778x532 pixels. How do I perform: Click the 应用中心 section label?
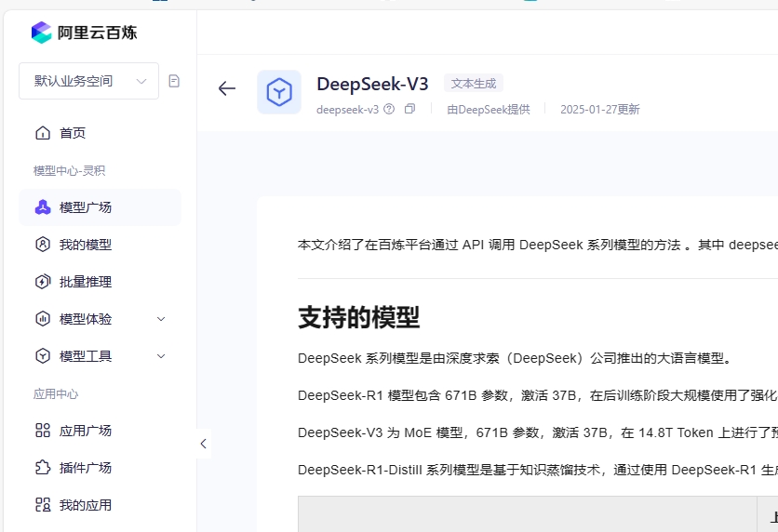tap(56, 393)
